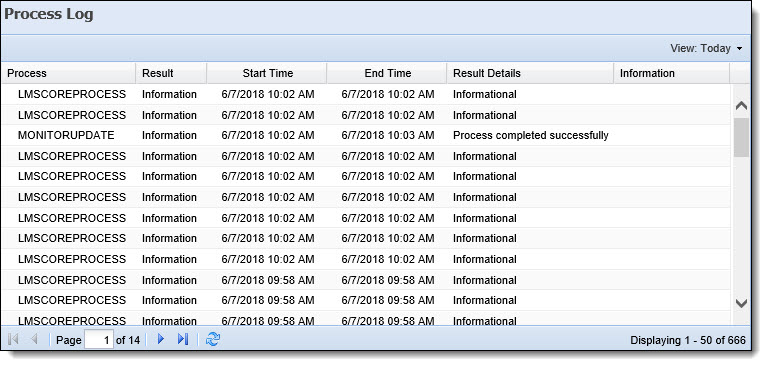Viewport: 767px width, 366px height.
Task: Click the scroll down arrow
Action: pos(742,303)
